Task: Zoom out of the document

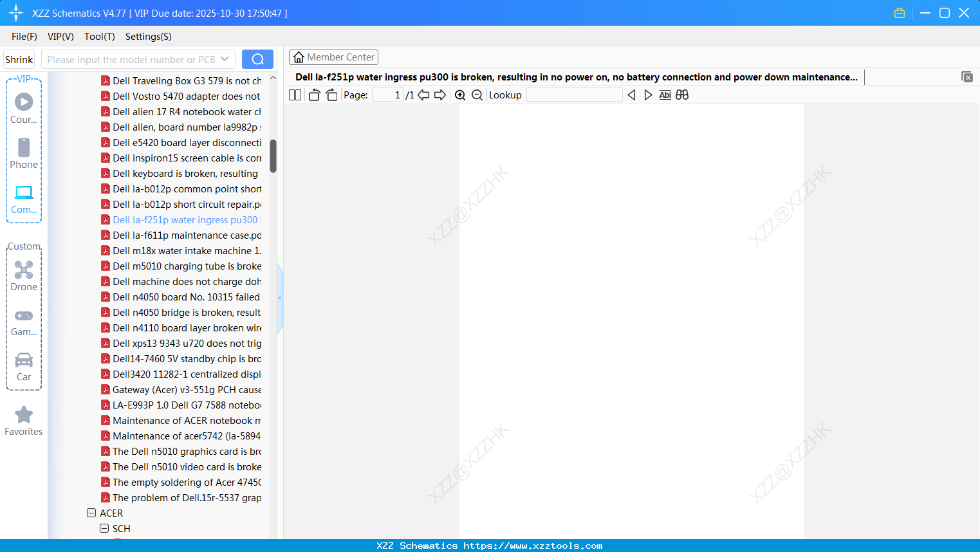Action: tap(477, 95)
